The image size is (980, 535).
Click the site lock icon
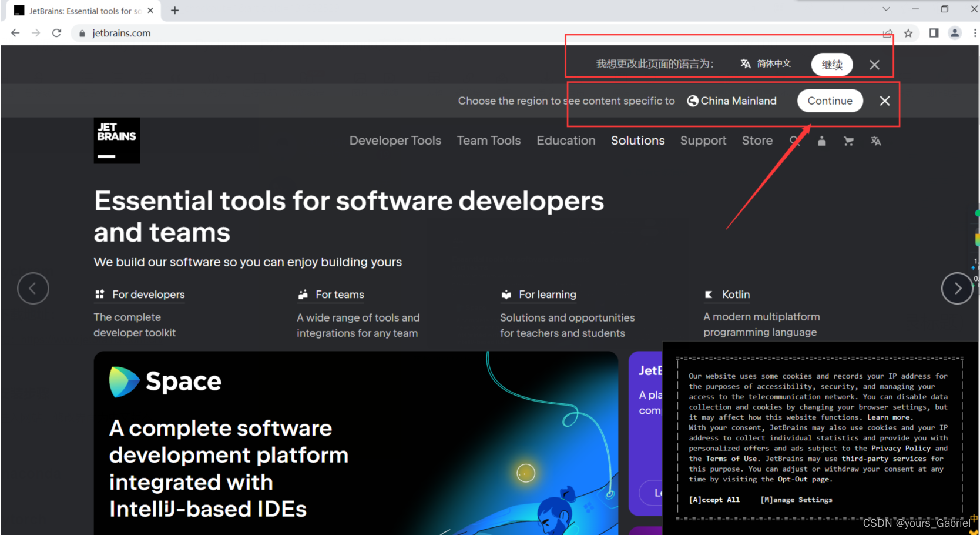coord(82,34)
